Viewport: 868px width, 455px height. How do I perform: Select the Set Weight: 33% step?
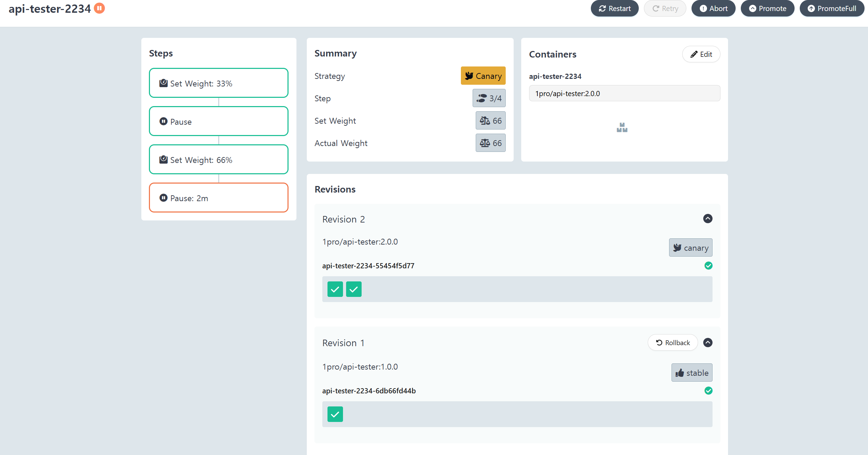(x=219, y=83)
